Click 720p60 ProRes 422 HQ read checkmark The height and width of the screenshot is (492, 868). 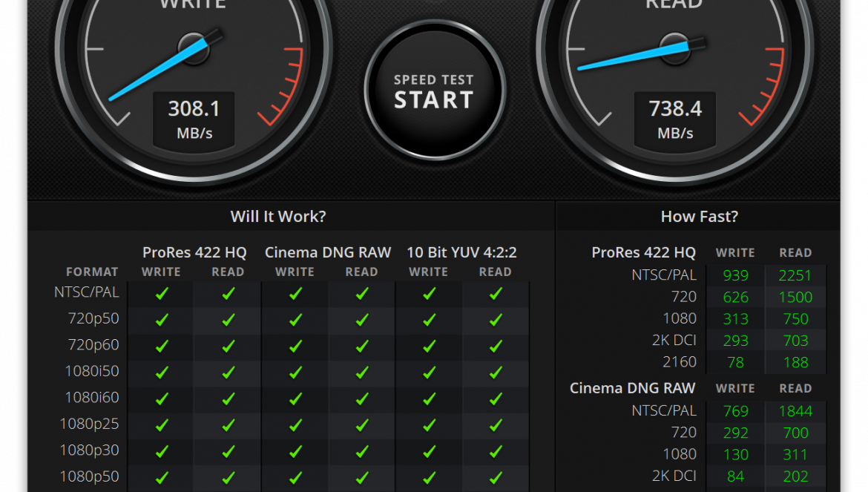[228, 347]
